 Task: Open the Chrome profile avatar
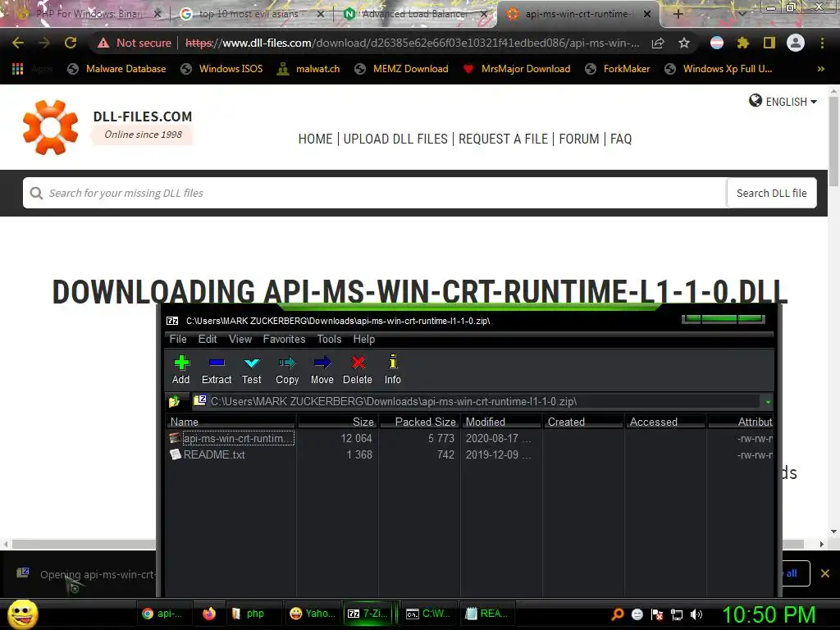[x=796, y=43]
